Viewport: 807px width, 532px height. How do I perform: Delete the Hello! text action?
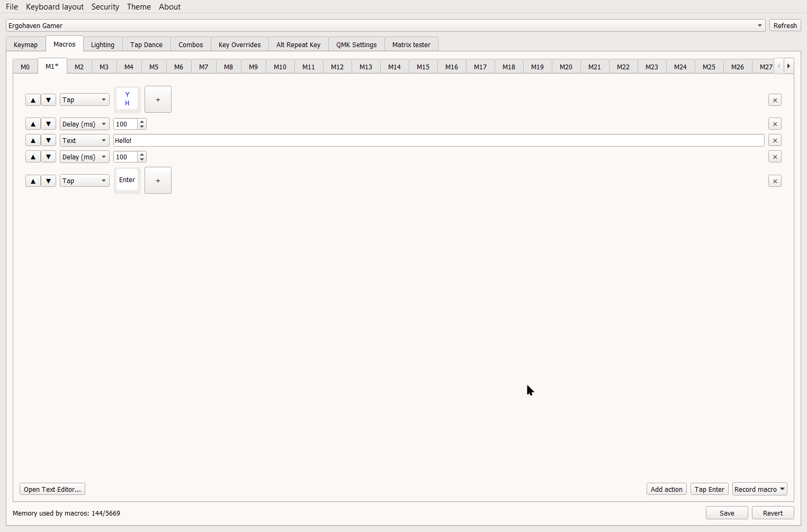(x=775, y=141)
